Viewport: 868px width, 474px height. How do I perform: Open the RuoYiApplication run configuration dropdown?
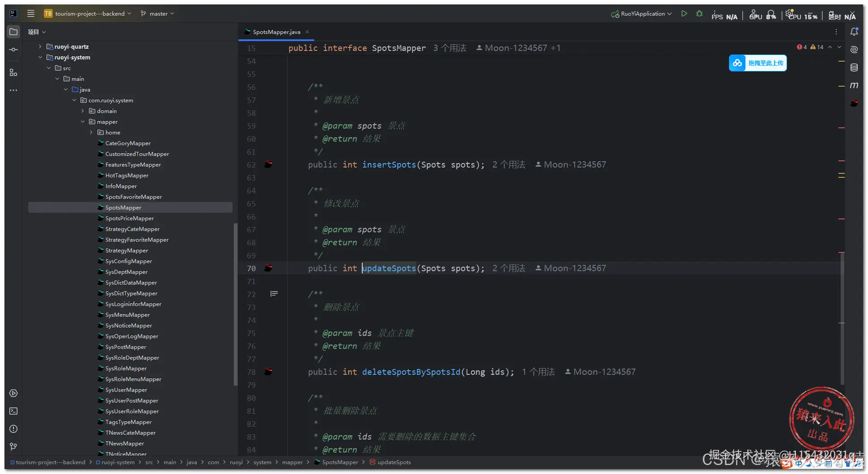[641, 13]
